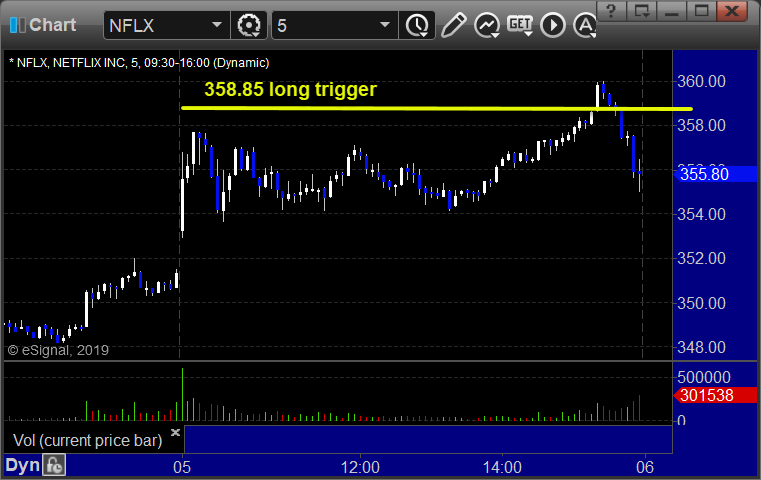Screen dimensions: 761x480
Task: Select the pencil drawing tools icon
Action: pos(453,25)
